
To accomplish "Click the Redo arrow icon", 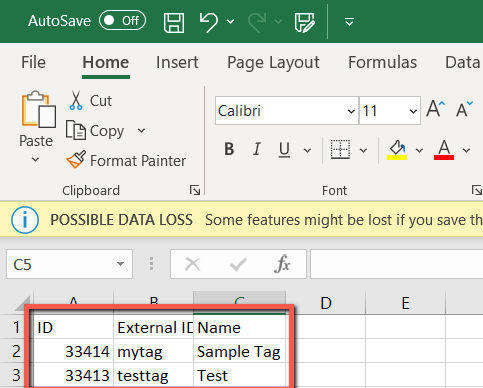I will (x=257, y=22).
